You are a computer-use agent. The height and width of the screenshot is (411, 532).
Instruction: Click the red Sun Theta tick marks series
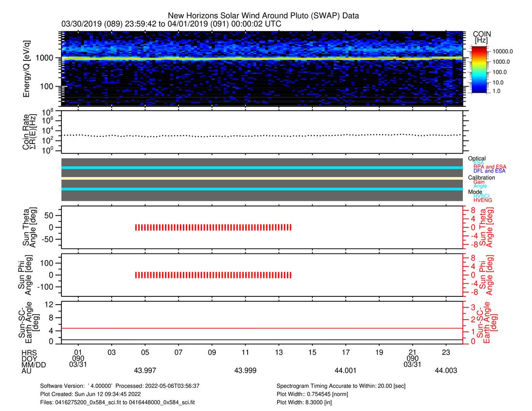coord(213,227)
